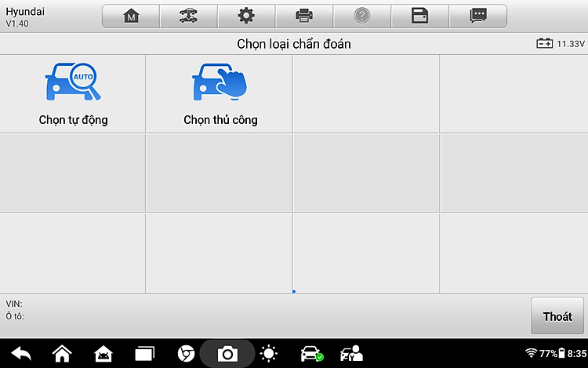
Task: Tap the Android back arrow
Action: tap(21, 354)
